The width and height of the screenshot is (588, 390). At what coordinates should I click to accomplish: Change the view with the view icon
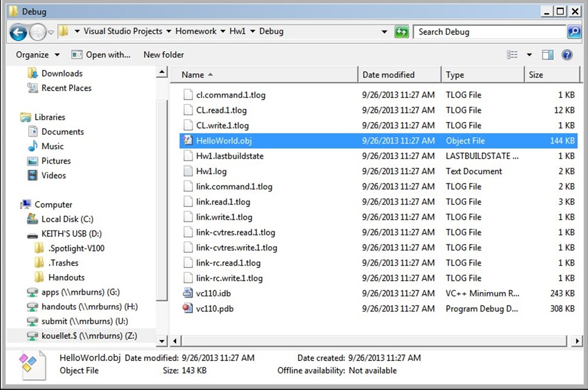512,55
